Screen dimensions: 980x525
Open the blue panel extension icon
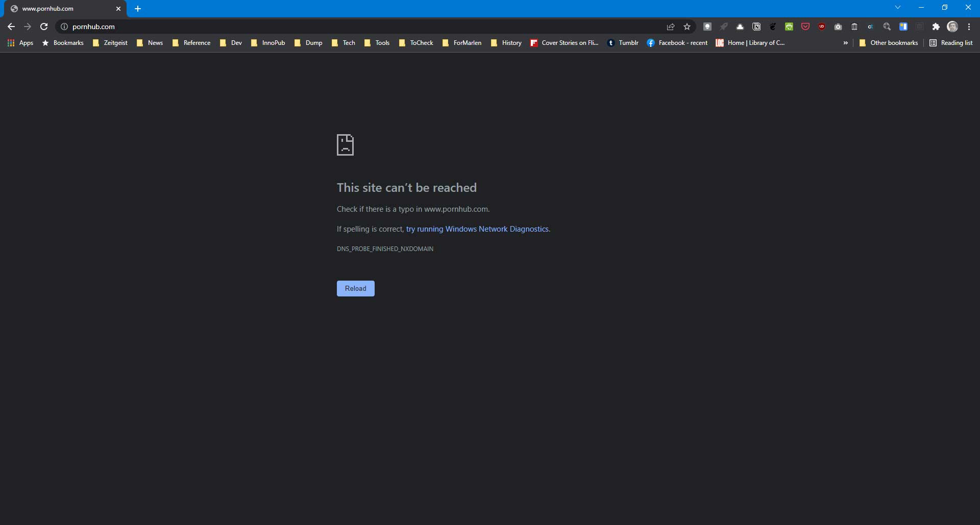903,27
